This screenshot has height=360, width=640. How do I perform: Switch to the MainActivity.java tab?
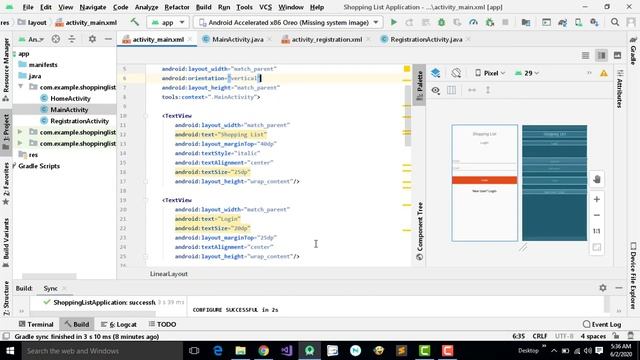pyautogui.click(x=238, y=39)
